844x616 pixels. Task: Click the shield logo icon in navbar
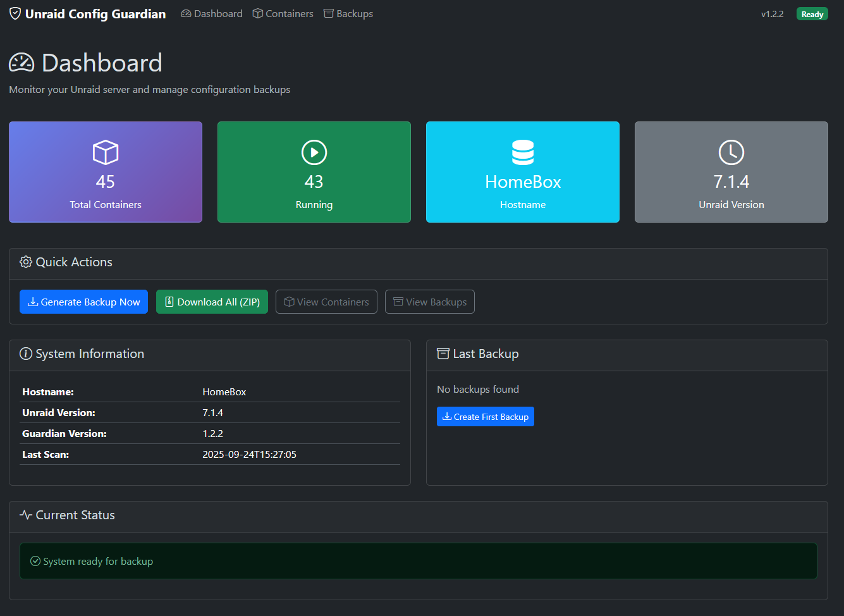click(15, 14)
